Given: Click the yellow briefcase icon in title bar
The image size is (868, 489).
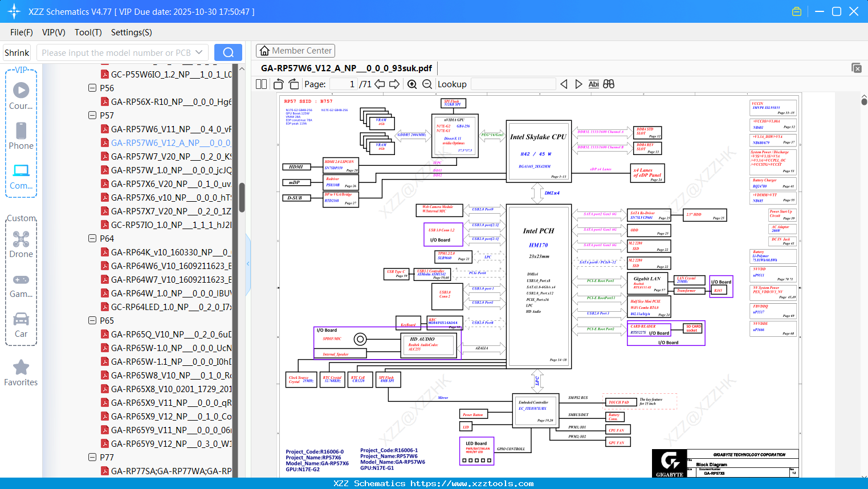Looking at the screenshot, I should click(x=797, y=11).
